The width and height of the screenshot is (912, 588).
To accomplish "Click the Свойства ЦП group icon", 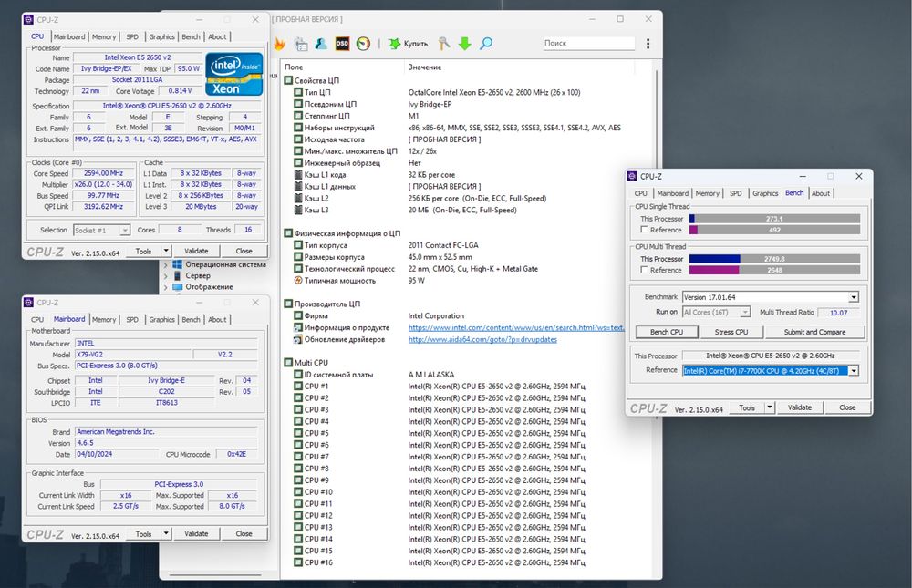I will tap(288, 80).
